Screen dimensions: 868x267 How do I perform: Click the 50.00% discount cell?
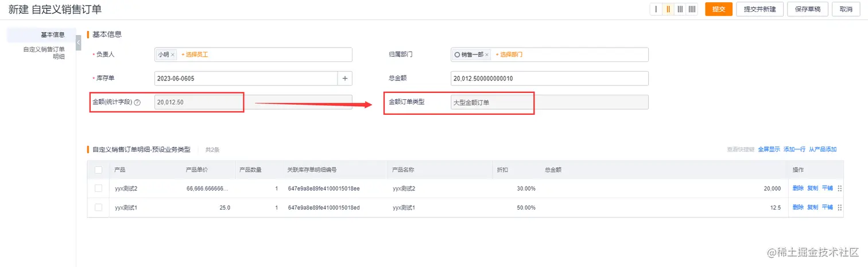[x=526, y=207]
